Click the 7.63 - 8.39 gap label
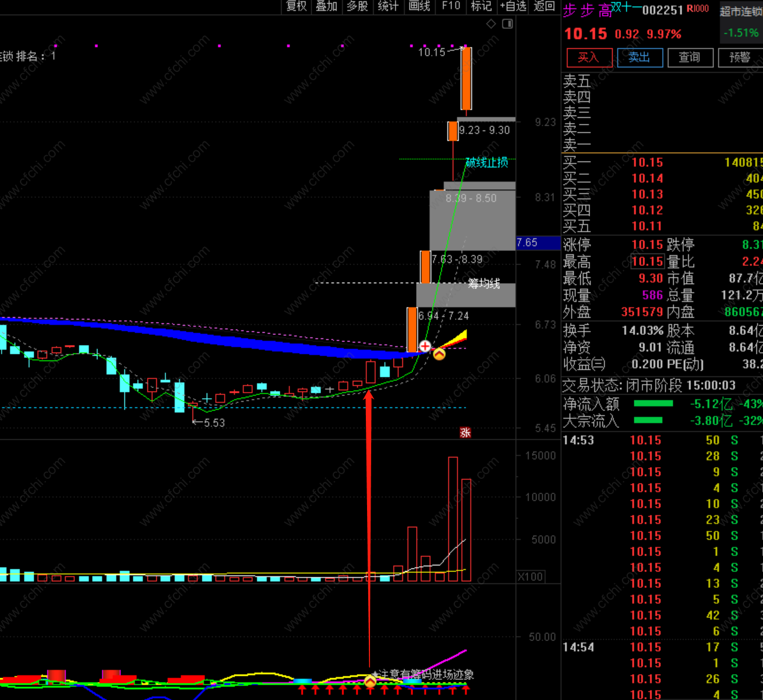 coord(457,259)
